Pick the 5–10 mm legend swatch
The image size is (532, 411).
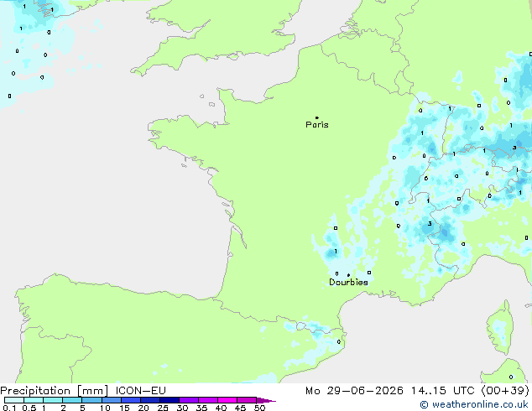[91, 400]
